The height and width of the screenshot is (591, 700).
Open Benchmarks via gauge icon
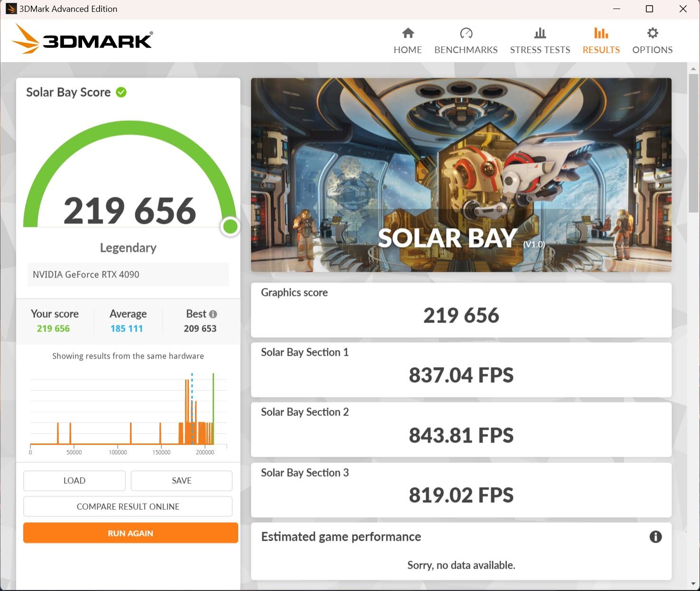tap(466, 33)
